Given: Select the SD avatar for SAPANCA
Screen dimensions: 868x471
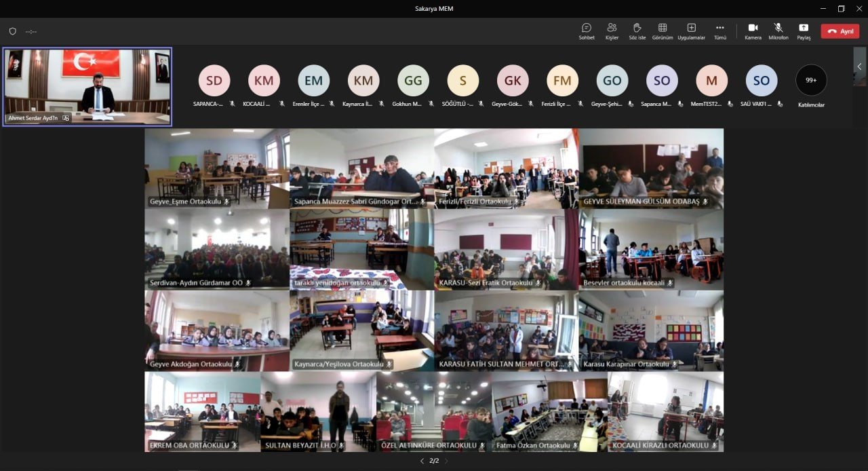Looking at the screenshot, I should pos(214,81).
